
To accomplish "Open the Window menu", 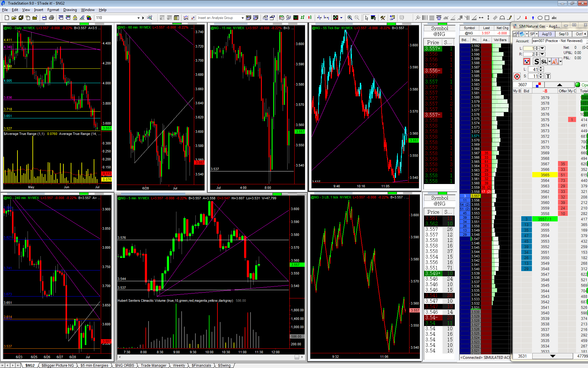I will point(88,10).
